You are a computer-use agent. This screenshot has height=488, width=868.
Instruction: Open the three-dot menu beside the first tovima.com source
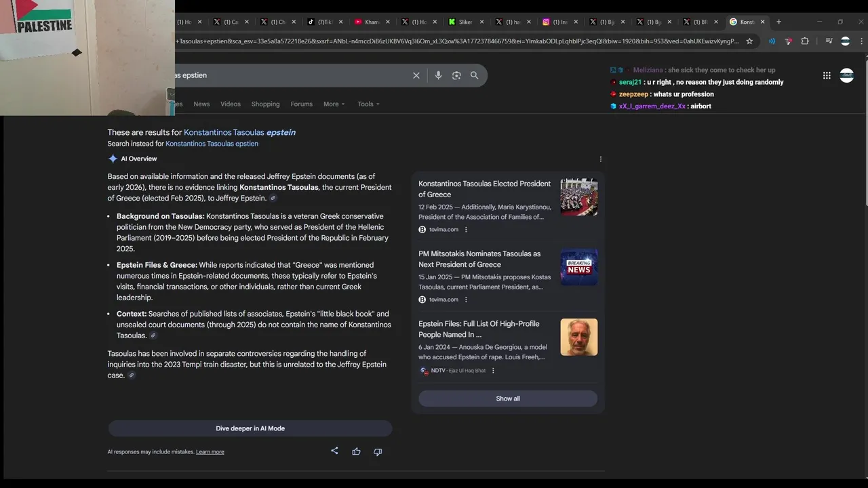click(x=466, y=230)
